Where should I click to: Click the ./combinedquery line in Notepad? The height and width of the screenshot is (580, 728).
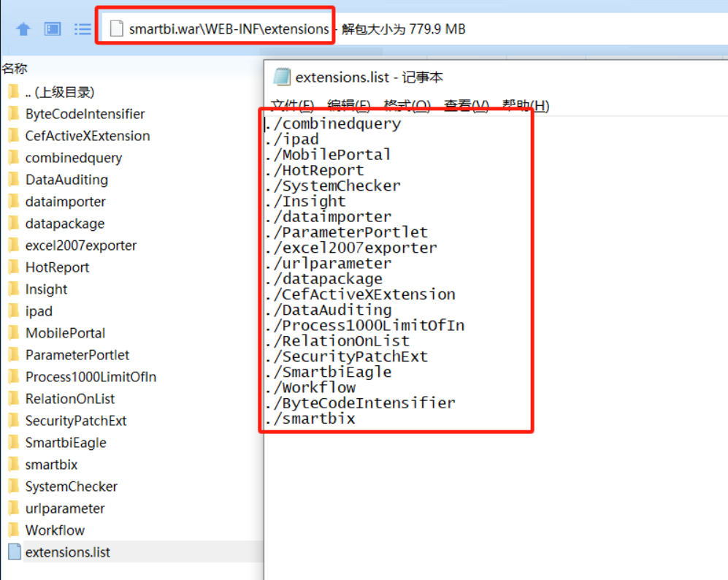click(333, 123)
